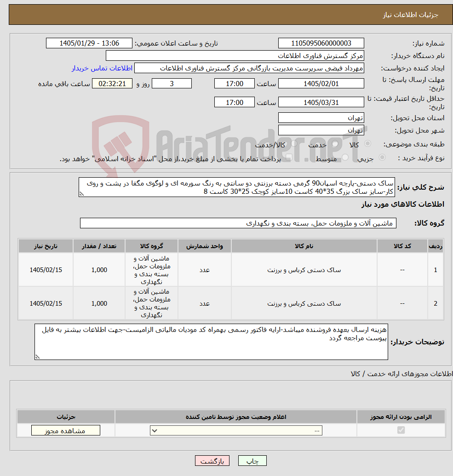
Task: Click the جزئیات اطلاعات نیاز page header
Action: coord(410,15)
